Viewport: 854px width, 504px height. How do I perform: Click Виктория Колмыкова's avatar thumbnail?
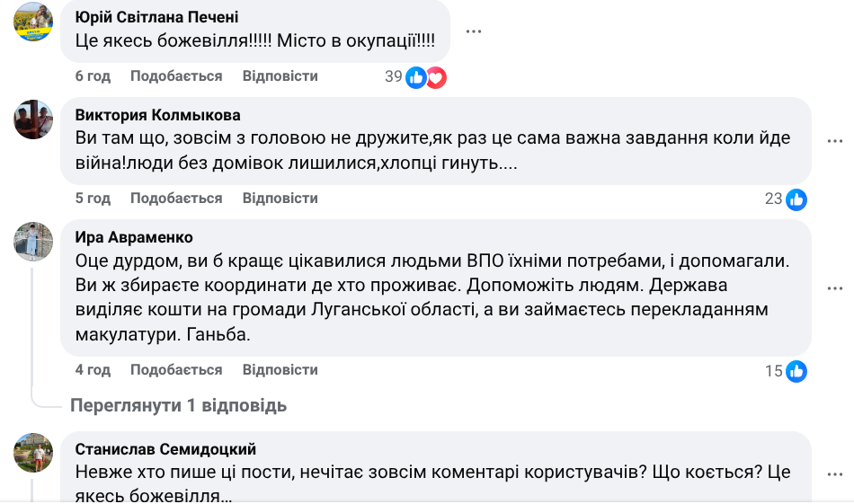[x=33, y=119]
